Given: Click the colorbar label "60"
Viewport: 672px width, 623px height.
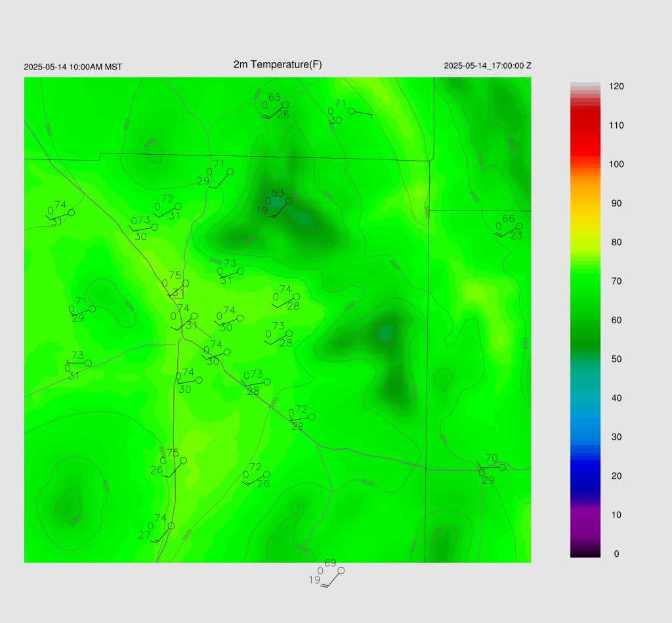Looking at the screenshot, I should tap(616, 320).
